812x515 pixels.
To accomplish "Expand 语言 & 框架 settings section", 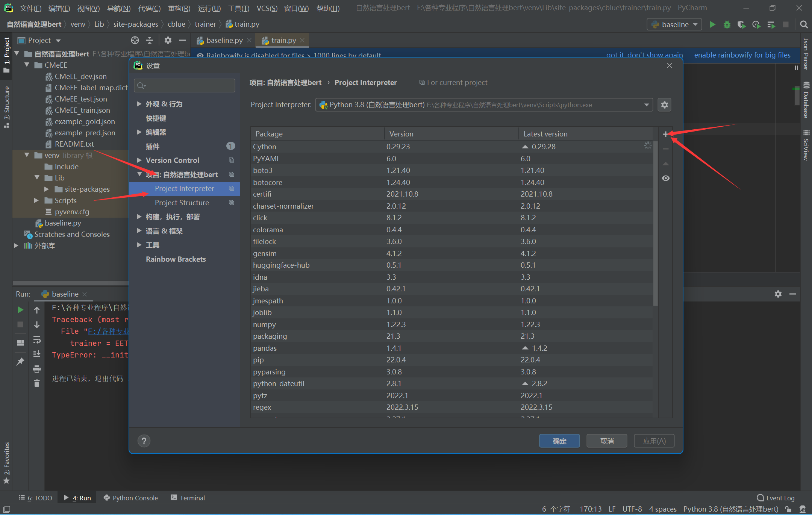I will click(139, 231).
